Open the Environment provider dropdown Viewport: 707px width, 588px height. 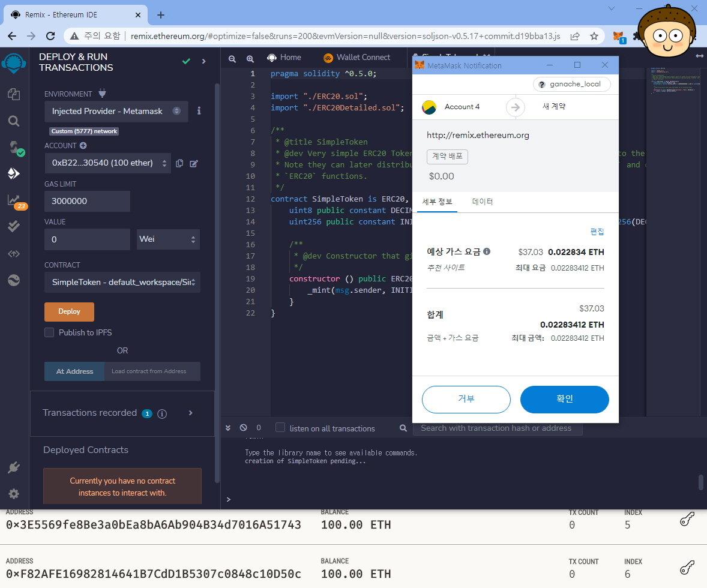[116, 112]
